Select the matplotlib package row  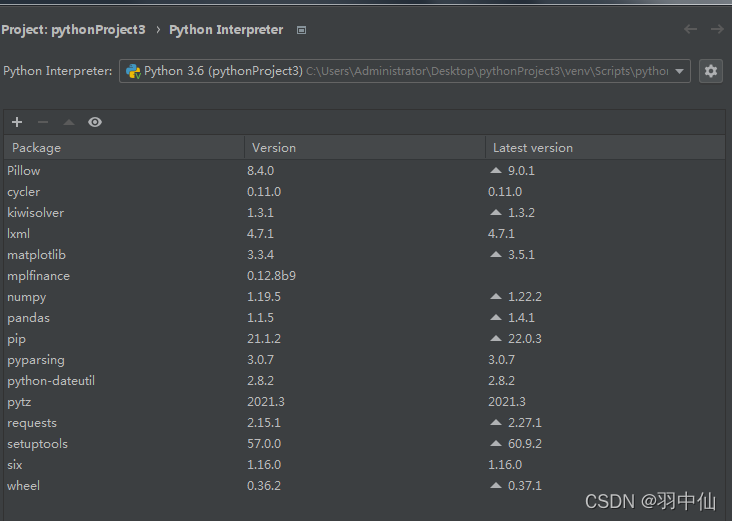click(365, 255)
